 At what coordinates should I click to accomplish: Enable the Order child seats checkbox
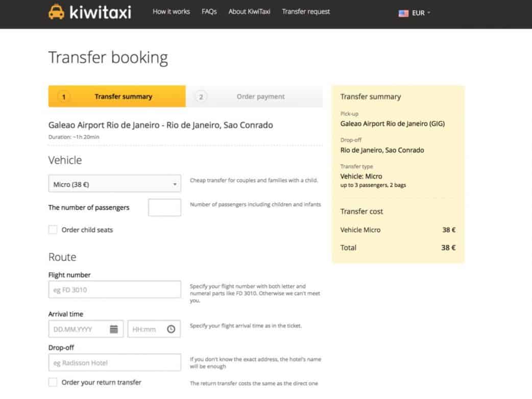53,230
